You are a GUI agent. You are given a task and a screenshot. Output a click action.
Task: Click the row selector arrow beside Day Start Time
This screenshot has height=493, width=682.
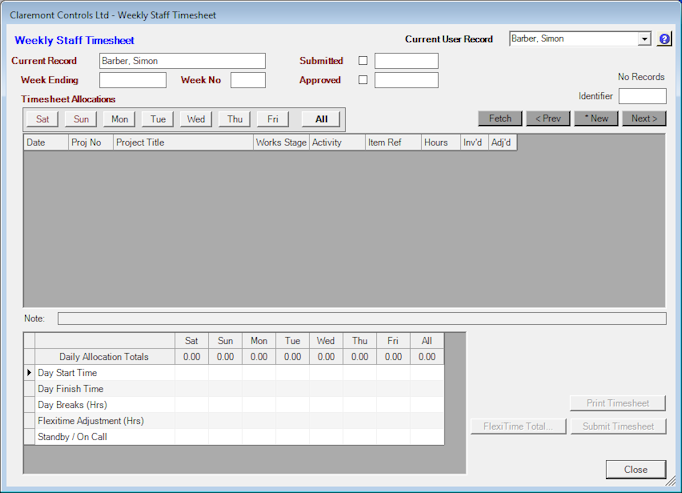29,373
